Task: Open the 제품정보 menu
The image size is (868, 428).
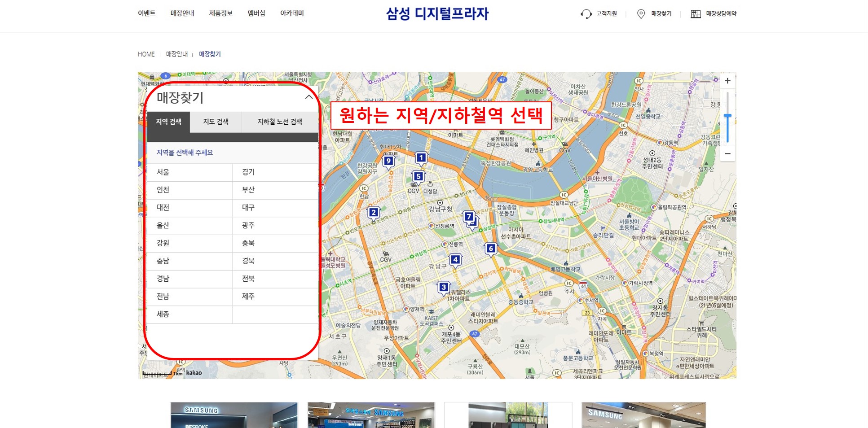Action: (x=220, y=13)
